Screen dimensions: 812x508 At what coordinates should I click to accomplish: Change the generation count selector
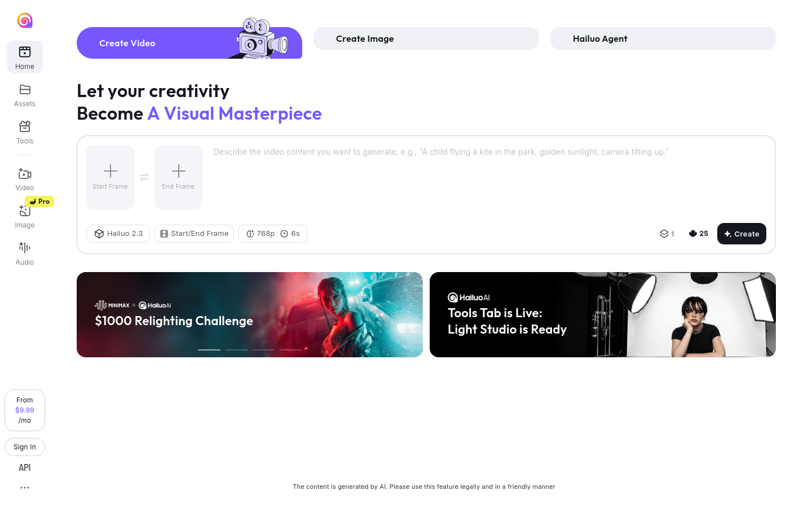pyautogui.click(x=667, y=234)
